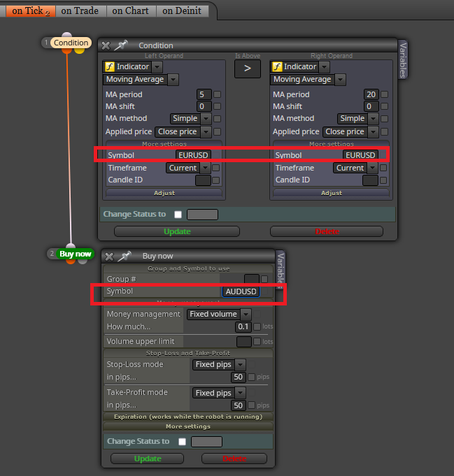
Task: Open left operand Moving Average dropdown
Action: coord(173,80)
